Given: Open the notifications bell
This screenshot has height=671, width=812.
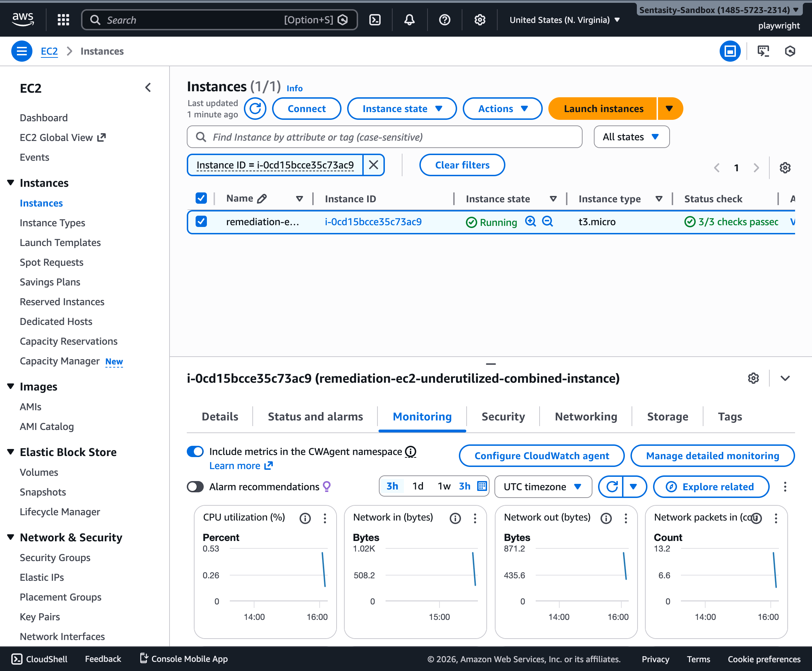Looking at the screenshot, I should click(409, 19).
